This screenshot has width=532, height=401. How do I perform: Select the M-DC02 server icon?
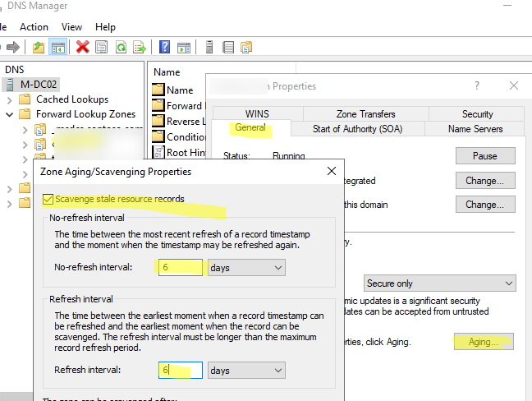click(x=10, y=84)
